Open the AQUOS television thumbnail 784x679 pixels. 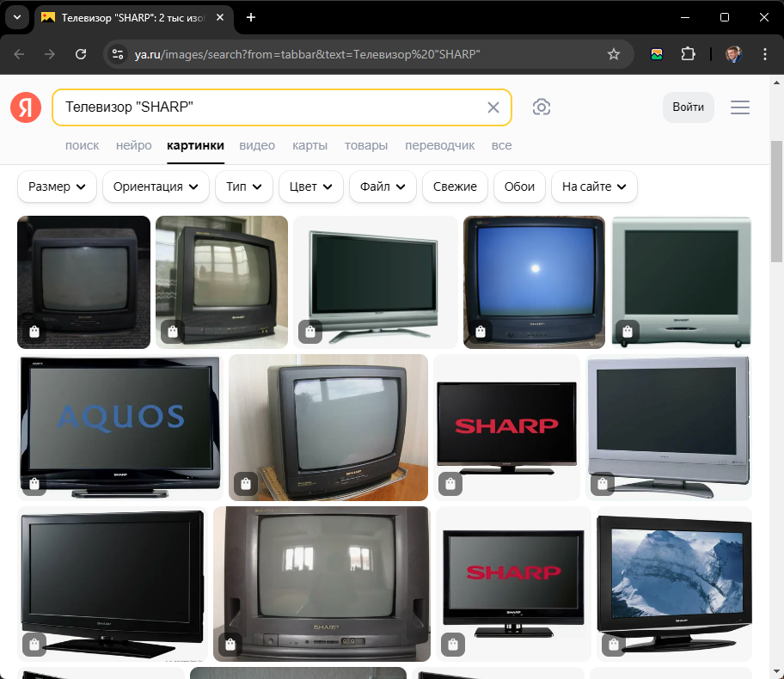tap(119, 427)
